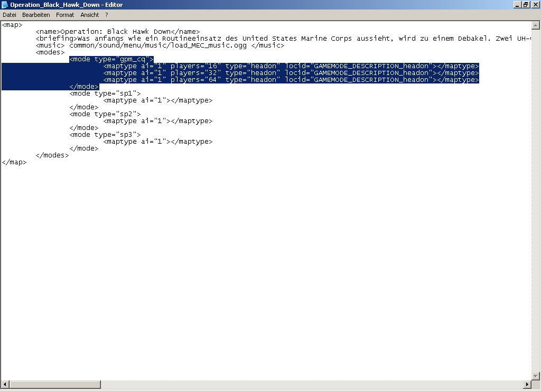
Task: Open the ? help menu
Action: tap(107, 15)
